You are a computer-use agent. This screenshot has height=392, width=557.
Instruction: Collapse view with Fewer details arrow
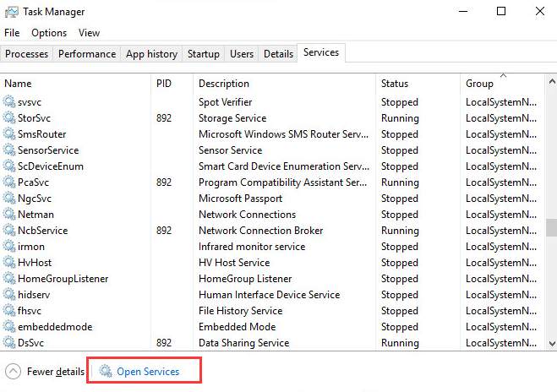point(13,371)
